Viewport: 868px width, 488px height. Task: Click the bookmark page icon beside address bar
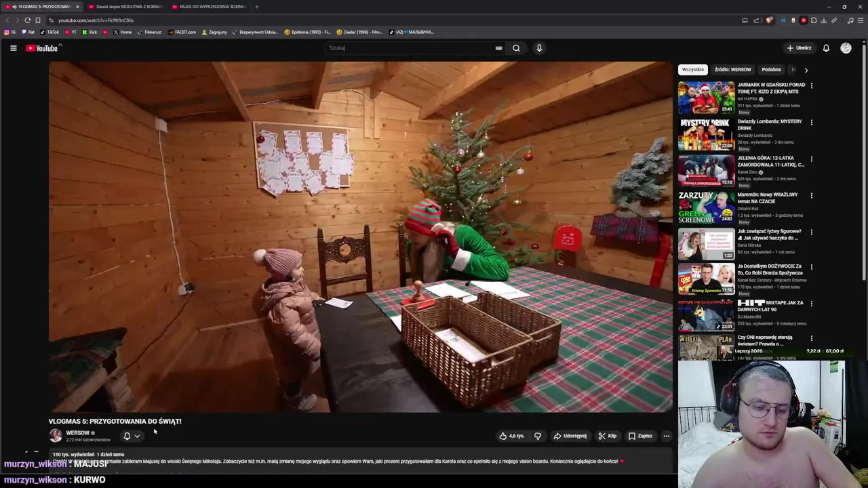37,20
